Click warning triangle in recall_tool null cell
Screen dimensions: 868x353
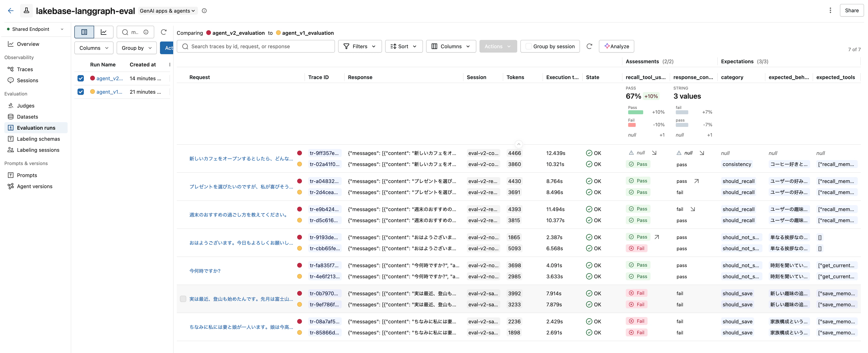[x=631, y=153]
